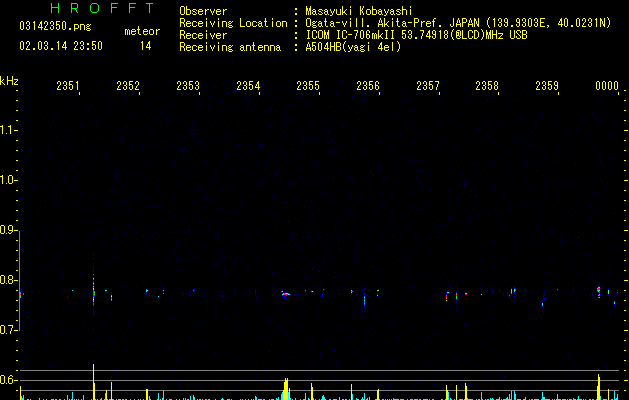
Task: Click the meteor count value 14
Action: coord(146,46)
